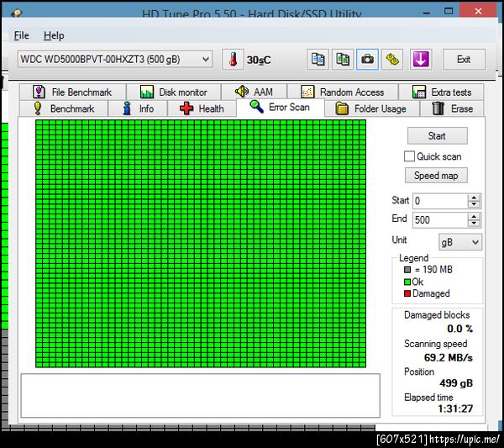Open the File menu
The image size is (504, 448).
22,35
